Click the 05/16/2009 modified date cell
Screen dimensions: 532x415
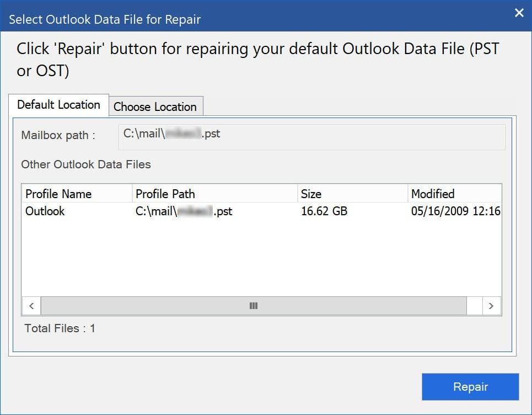(456, 211)
